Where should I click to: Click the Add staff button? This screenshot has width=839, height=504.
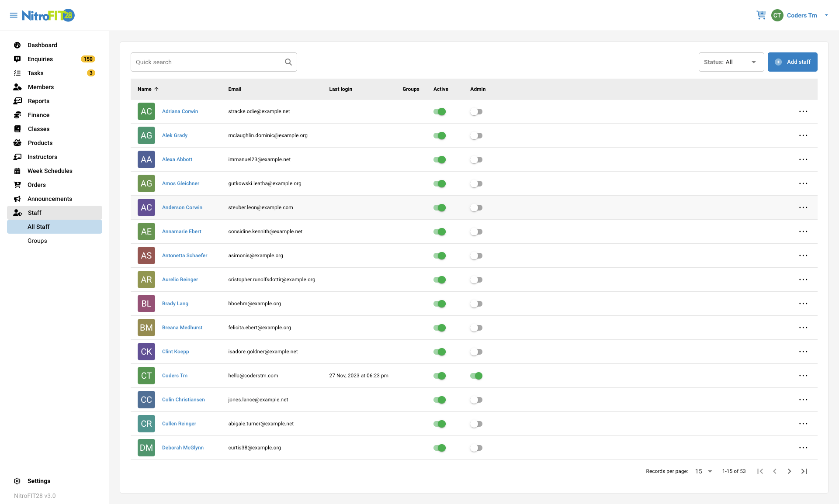pos(792,62)
